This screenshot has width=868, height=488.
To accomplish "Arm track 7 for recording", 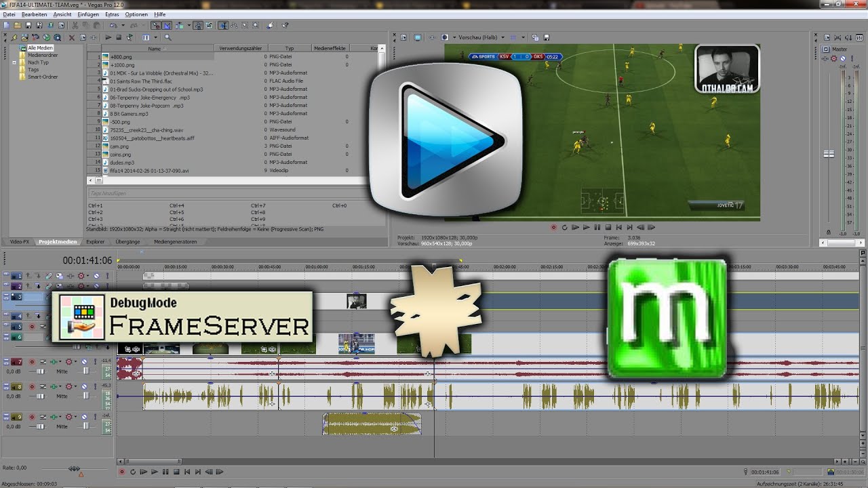I will click(32, 361).
